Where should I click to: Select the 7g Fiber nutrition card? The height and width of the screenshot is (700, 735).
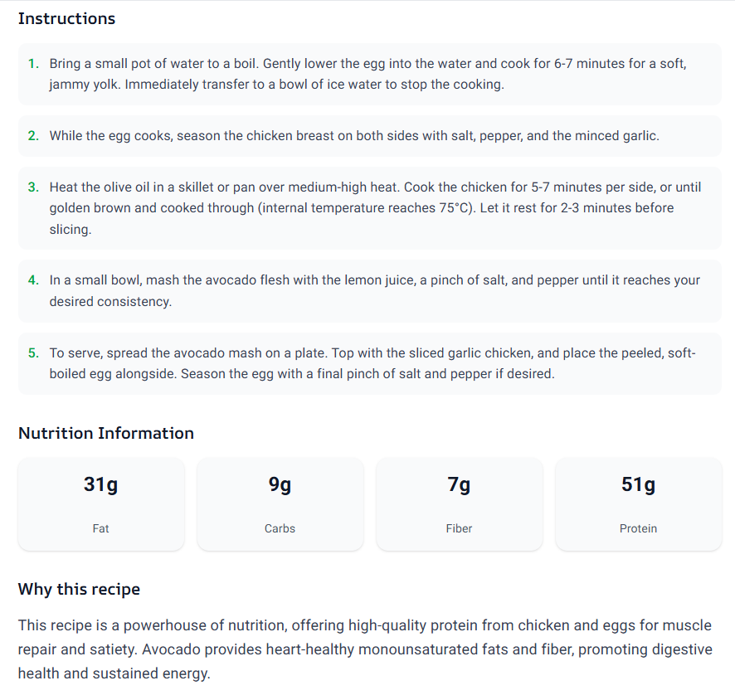[x=459, y=504]
